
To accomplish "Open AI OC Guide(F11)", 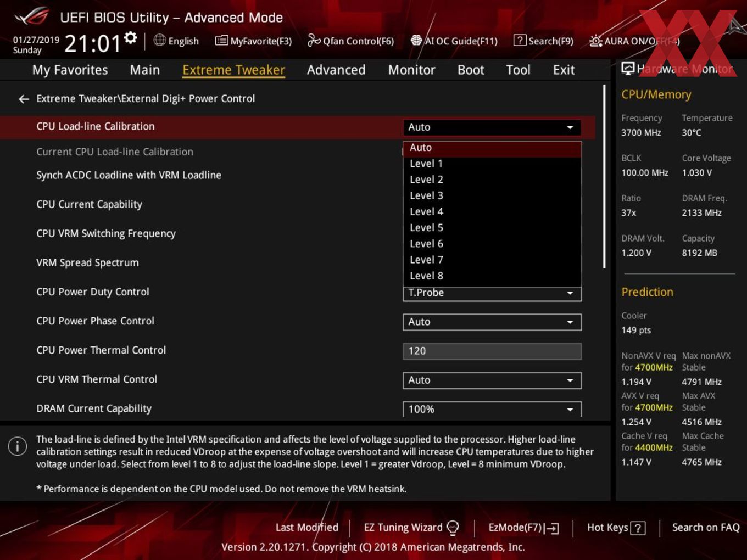I will pyautogui.click(x=454, y=41).
